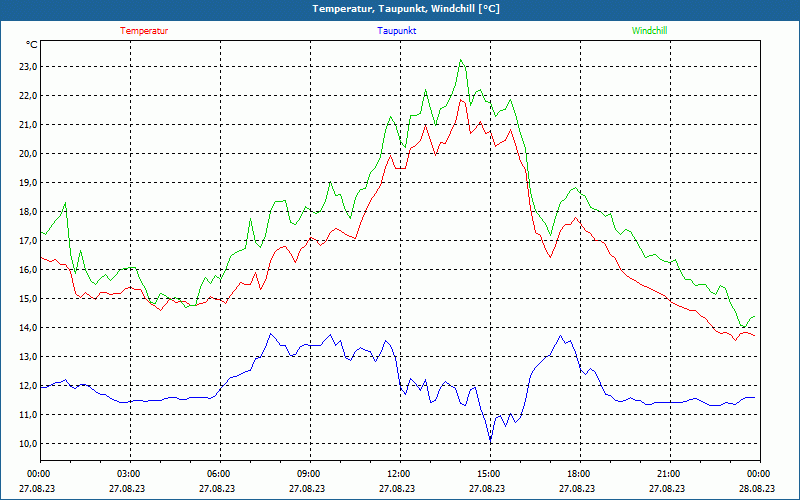Select the 21:00 time axis label
The height and width of the screenshot is (500, 800).
[668, 474]
